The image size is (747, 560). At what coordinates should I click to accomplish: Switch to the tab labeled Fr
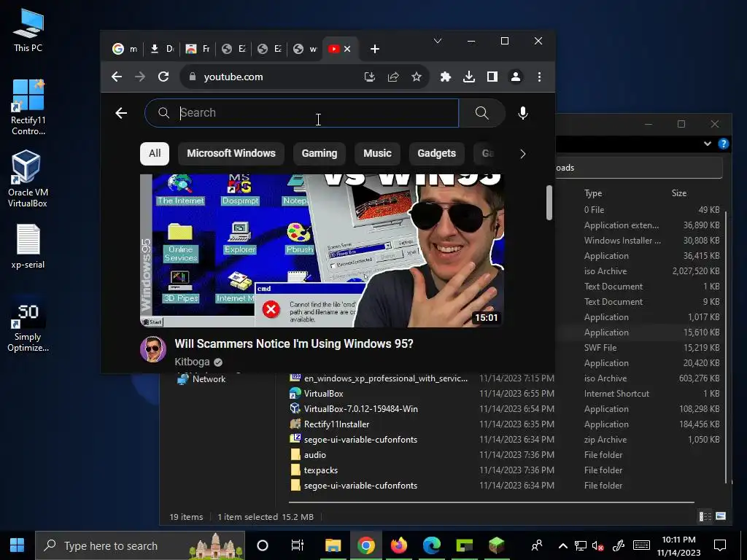pos(197,49)
